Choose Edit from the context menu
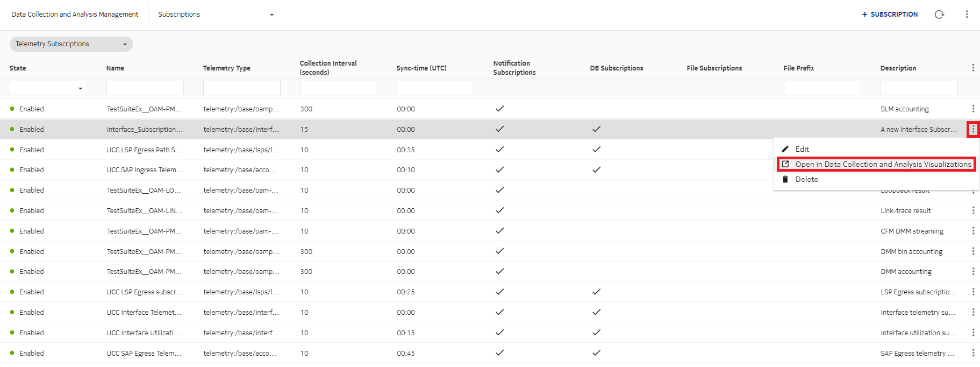The height and width of the screenshot is (367, 980). click(x=802, y=149)
